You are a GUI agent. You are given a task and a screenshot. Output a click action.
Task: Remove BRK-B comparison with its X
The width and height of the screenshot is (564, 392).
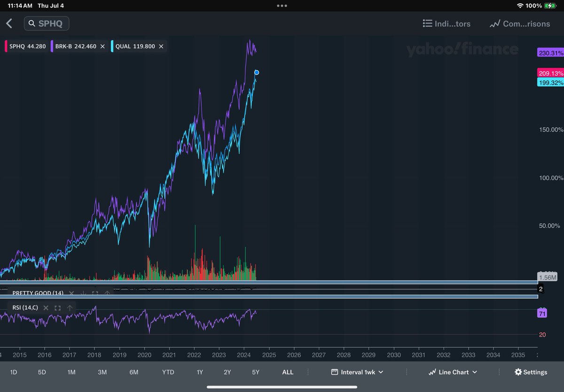[x=102, y=47]
